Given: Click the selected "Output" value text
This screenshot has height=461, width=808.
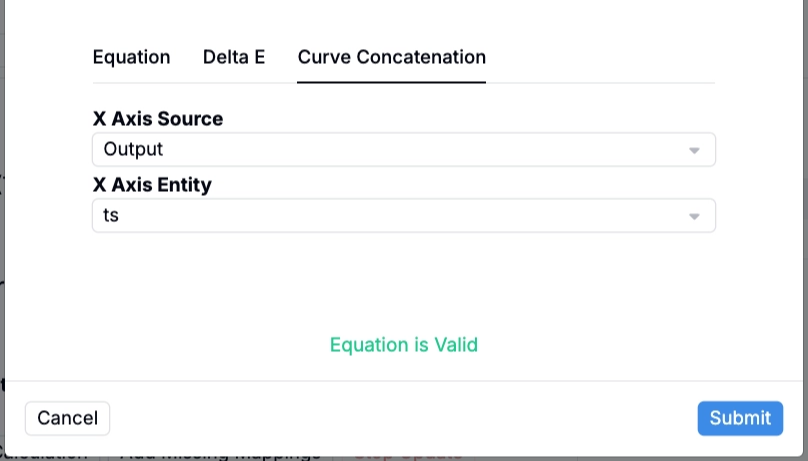Looking at the screenshot, I should [133, 150].
